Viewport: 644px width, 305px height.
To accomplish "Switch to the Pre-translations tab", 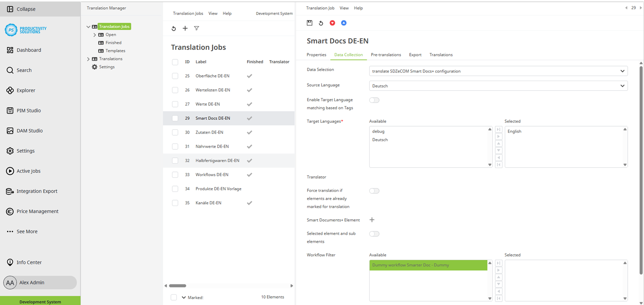I will coord(385,55).
